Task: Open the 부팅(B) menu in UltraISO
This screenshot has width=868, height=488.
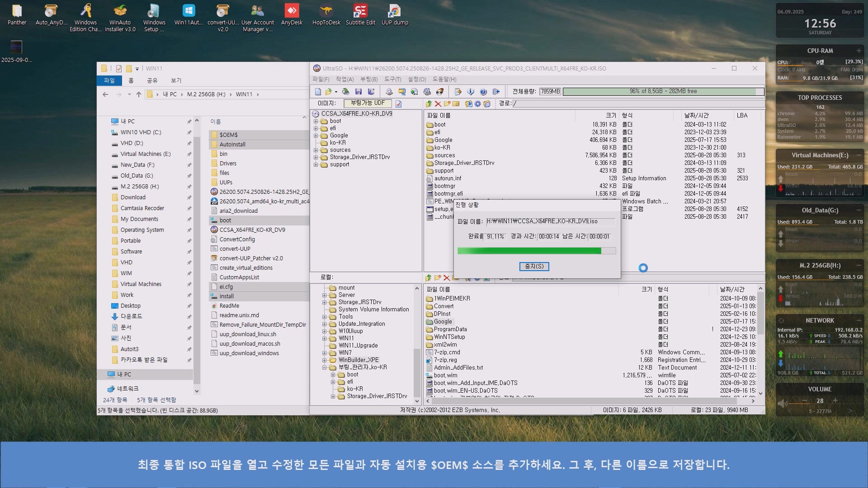Action: point(369,79)
